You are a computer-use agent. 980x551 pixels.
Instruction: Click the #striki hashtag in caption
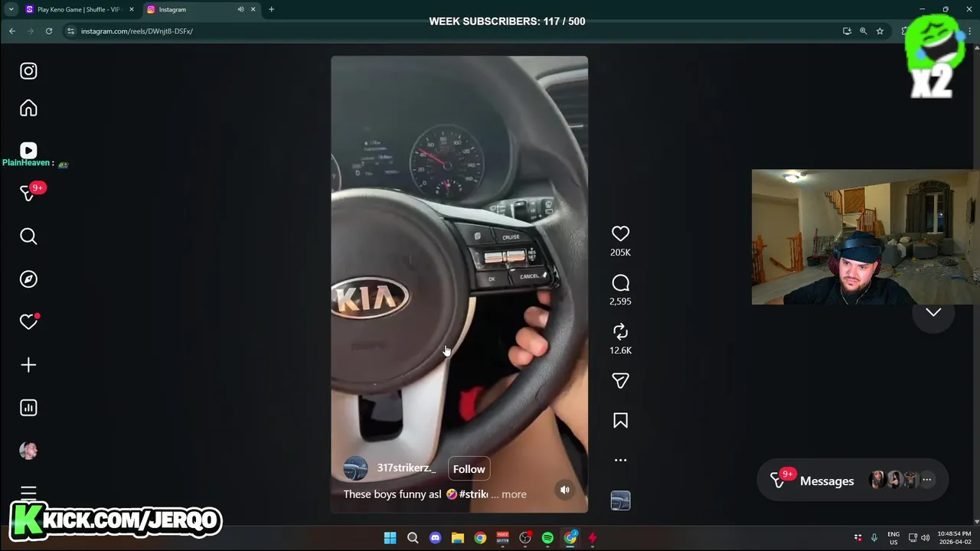[473, 494]
